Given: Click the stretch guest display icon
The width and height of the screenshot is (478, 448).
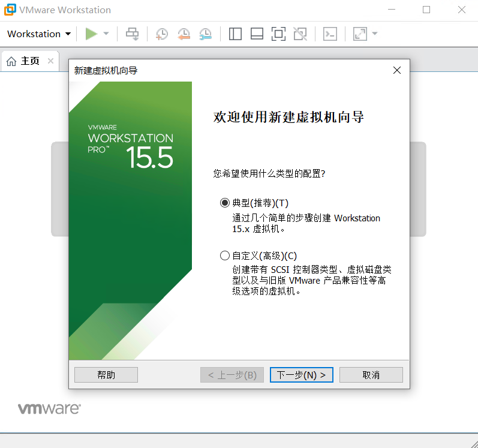Looking at the screenshot, I should point(360,34).
